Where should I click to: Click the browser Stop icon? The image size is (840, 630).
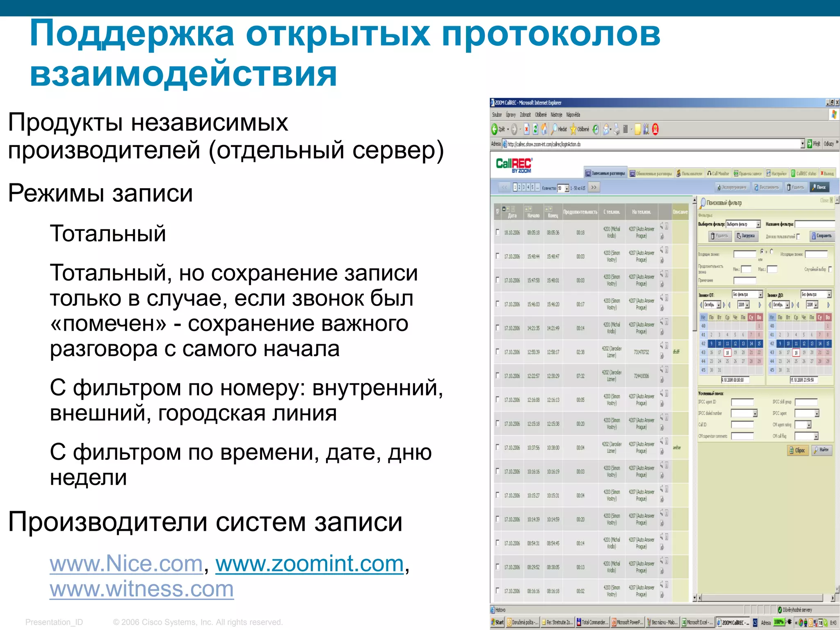pos(527,130)
